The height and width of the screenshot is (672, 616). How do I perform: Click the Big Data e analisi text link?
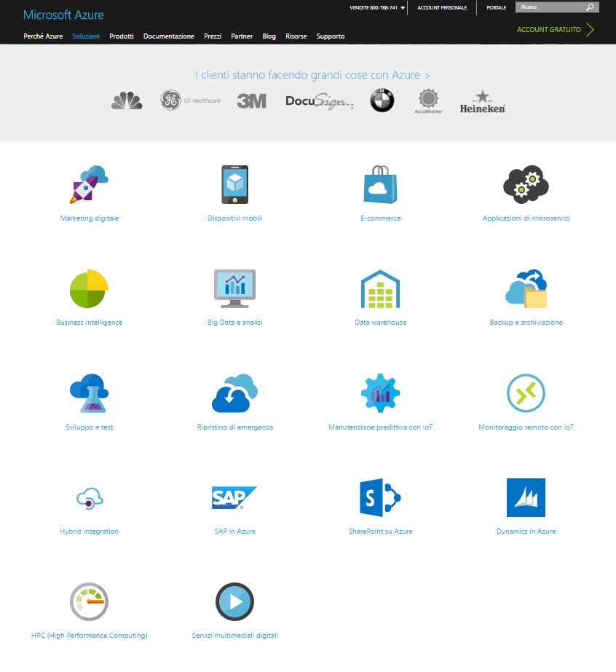click(x=235, y=323)
